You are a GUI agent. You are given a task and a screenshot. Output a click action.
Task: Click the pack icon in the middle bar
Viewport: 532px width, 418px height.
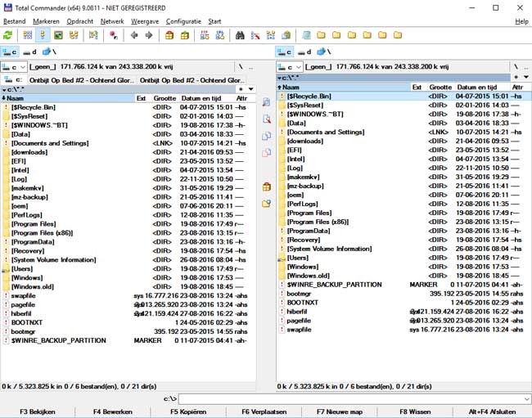pos(266,187)
